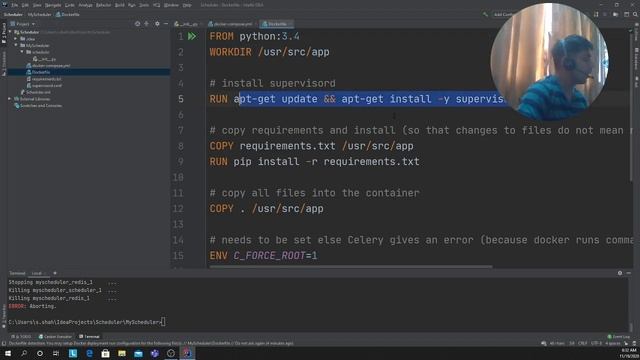Viewport: 640px width, 360px height.
Task: Collapse the MyScheduler folder node
Action: click(16, 45)
